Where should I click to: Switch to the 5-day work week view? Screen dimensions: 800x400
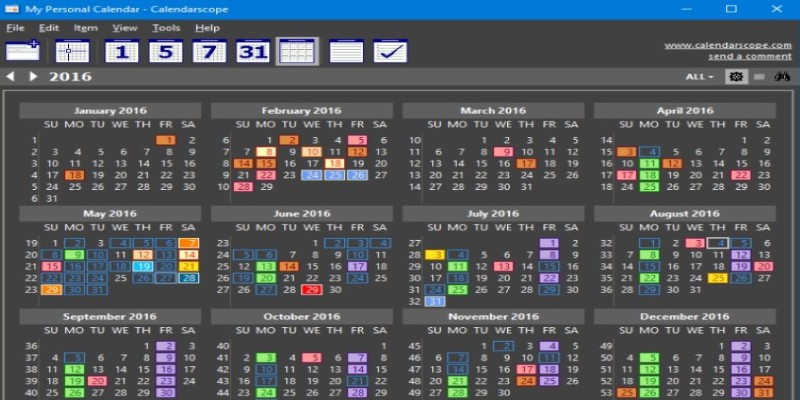(x=165, y=51)
